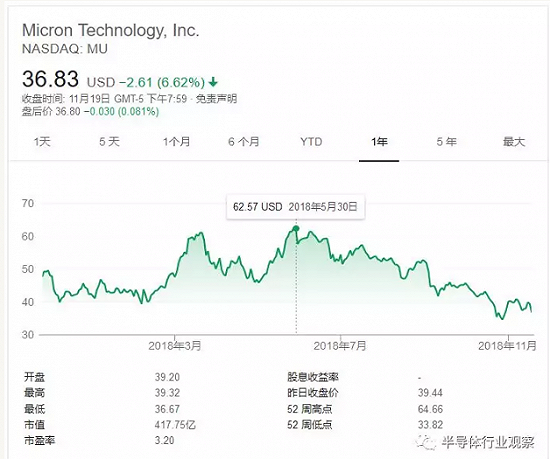
Task: Show the 6 个月 chart range
Action: pos(244,142)
